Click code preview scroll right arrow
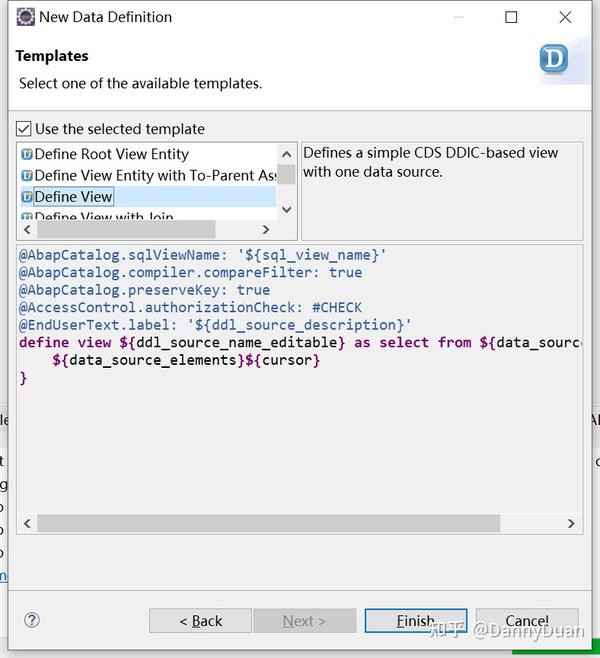Screen dimensions: 600x658 click(x=571, y=523)
